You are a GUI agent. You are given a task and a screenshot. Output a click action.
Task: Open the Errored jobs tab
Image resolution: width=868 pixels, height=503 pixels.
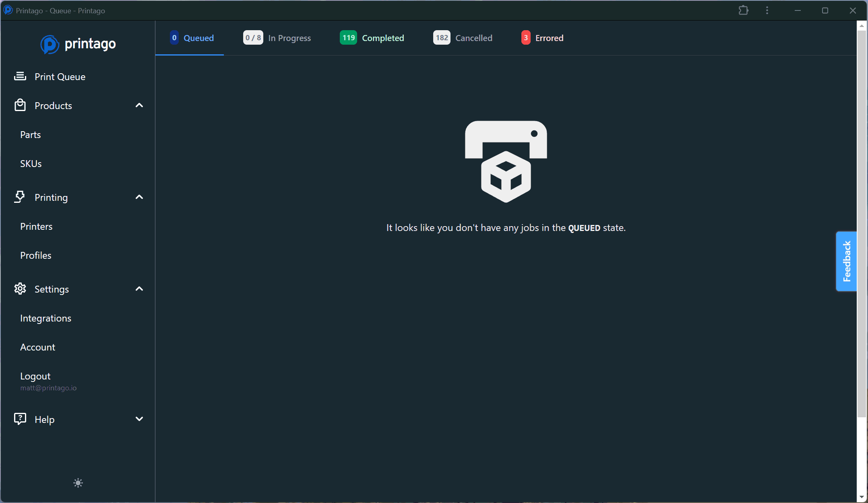tap(542, 38)
